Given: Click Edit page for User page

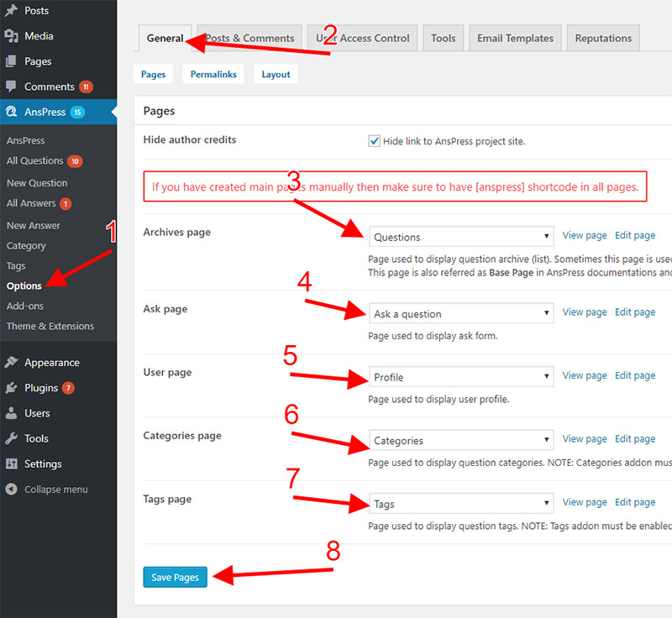Looking at the screenshot, I should point(635,375).
